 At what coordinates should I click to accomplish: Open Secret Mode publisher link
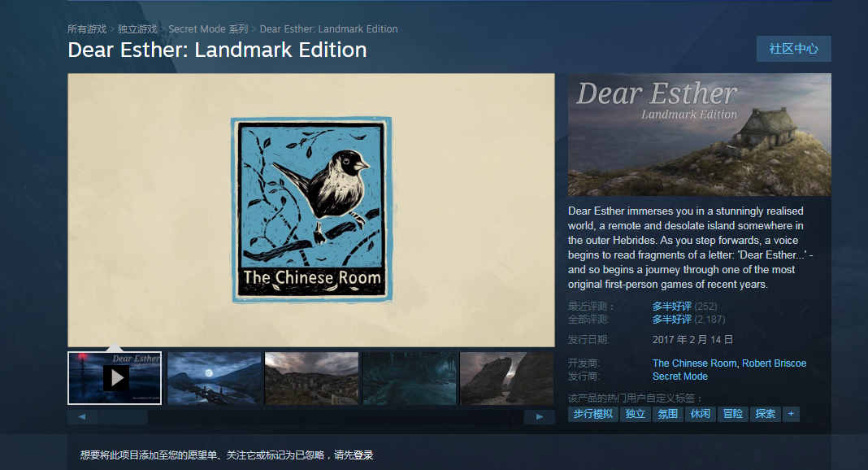point(679,376)
